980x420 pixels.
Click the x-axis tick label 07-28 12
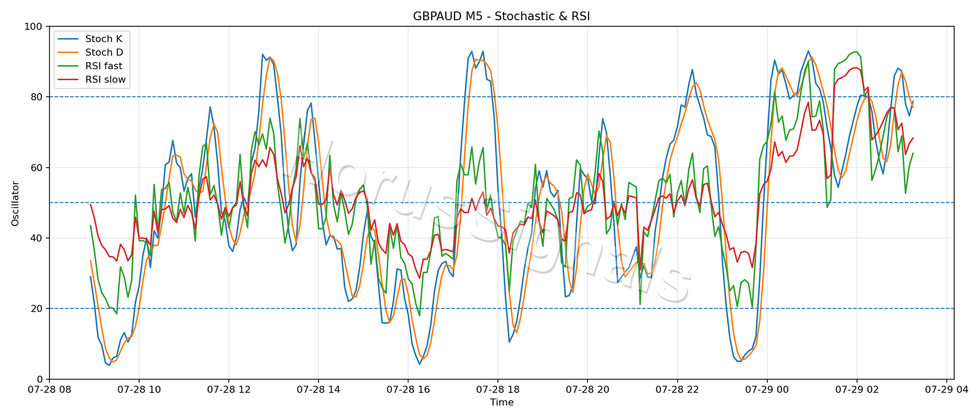[228, 389]
